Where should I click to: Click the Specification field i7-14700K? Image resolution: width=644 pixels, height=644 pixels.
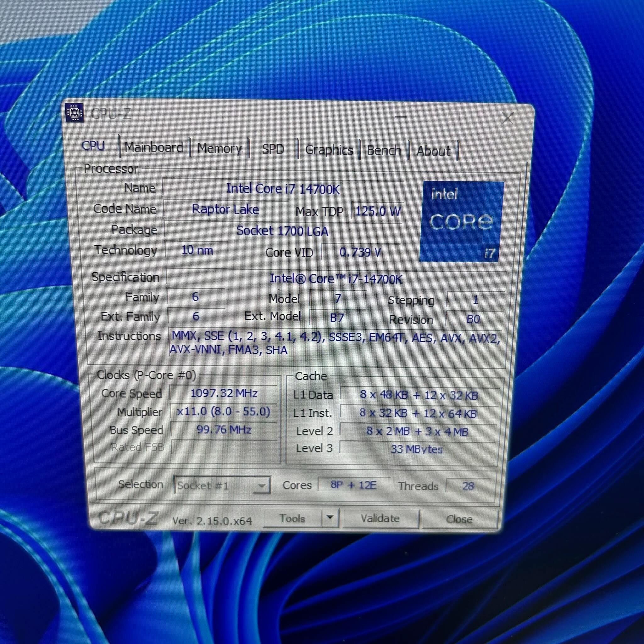(336, 278)
